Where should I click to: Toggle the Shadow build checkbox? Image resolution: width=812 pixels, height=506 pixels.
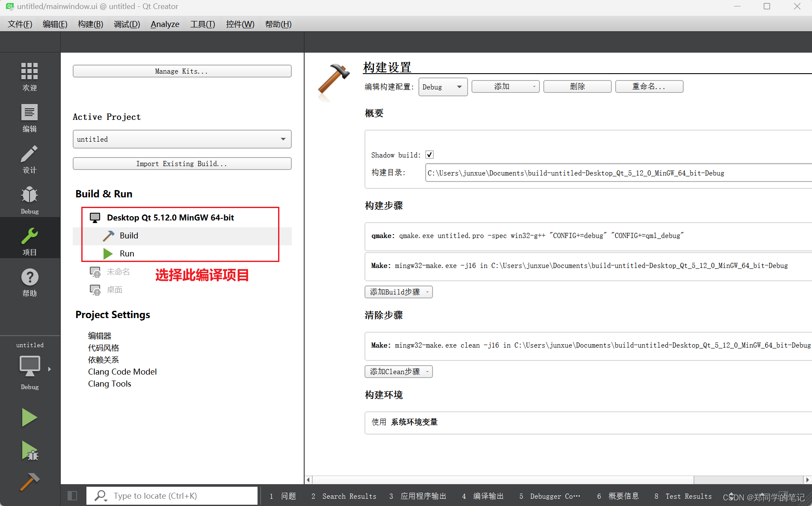(x=430, y=155)
